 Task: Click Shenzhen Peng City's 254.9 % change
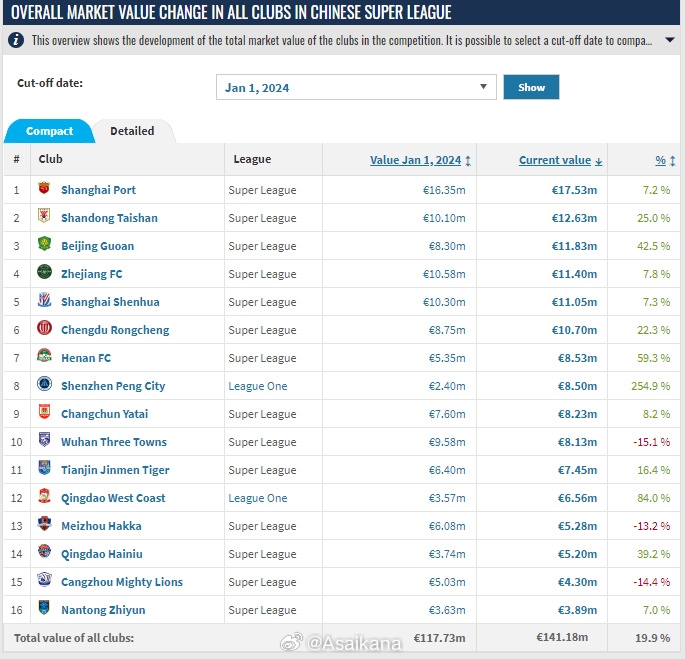[x=650, y=386]
